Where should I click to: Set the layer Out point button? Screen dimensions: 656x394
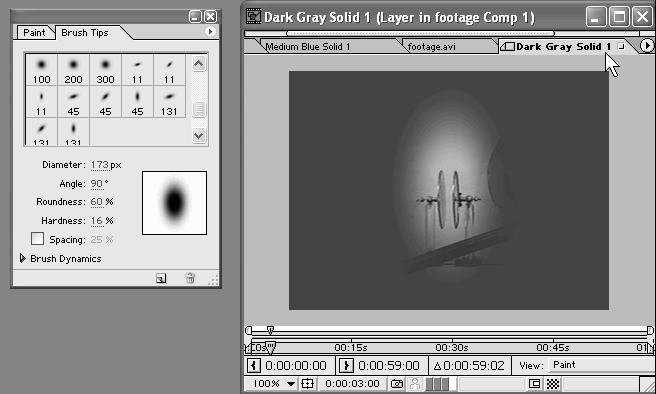click(346, 366)
